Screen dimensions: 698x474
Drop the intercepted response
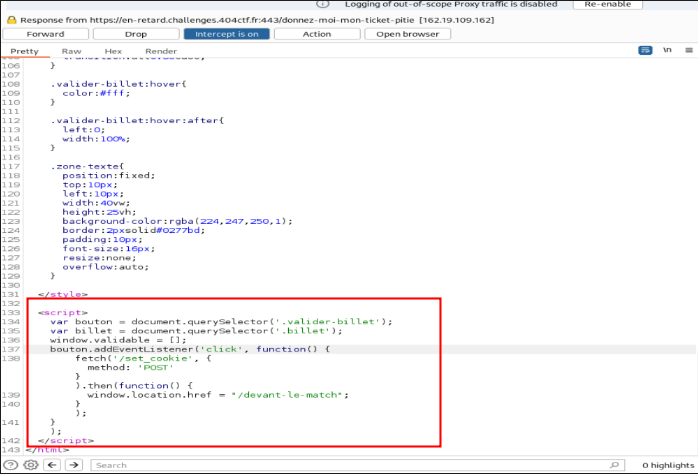[x=135, y=34]
